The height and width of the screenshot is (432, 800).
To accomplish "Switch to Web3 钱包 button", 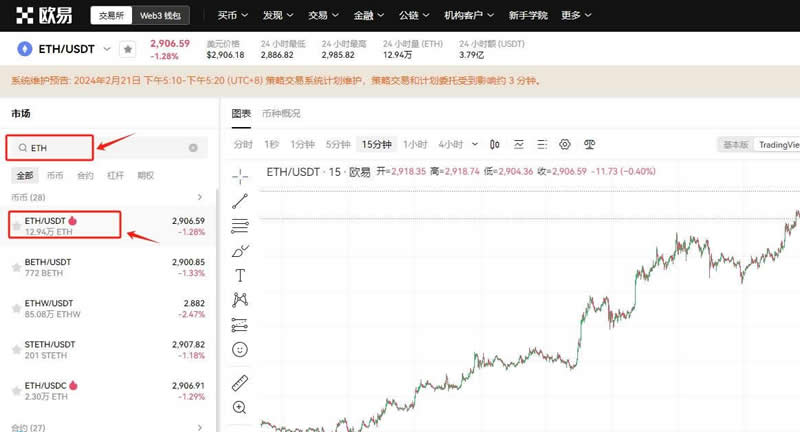I will [x=159, y=16].
